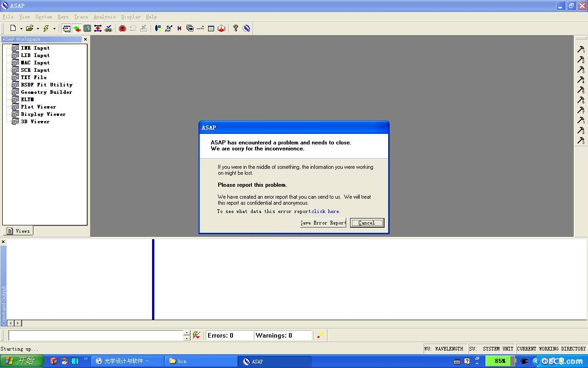Image resolution: width=588 pixels, height=368 pixels.
Task: Switch to the Views tab
Action: pos(18,231)
